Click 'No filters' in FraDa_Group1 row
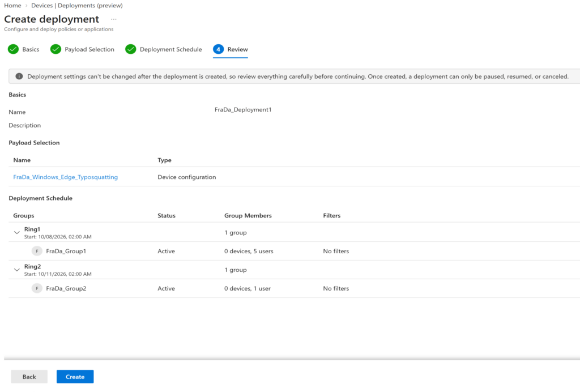This screenshot has width=580, height=392. (336, 251)
